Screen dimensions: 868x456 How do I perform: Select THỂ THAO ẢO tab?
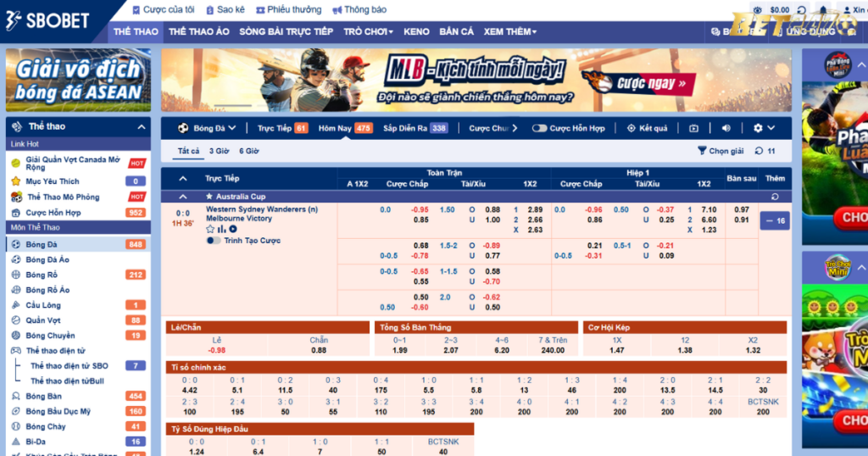click(x=198, y=31)
